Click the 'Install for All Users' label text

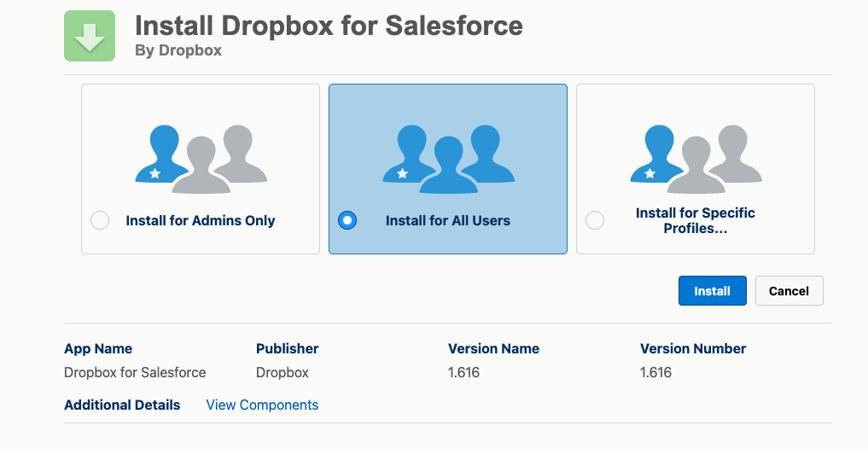(448, 221)
